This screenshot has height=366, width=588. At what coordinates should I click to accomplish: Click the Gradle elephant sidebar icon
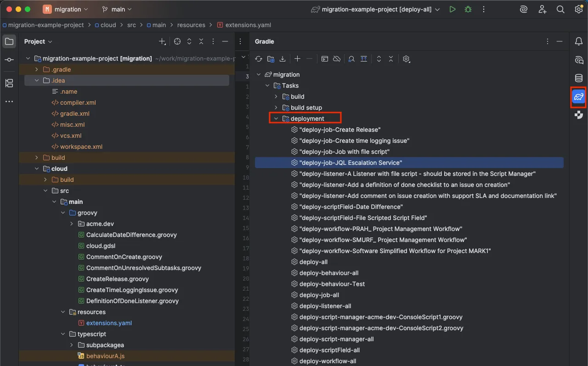[579, 97]
